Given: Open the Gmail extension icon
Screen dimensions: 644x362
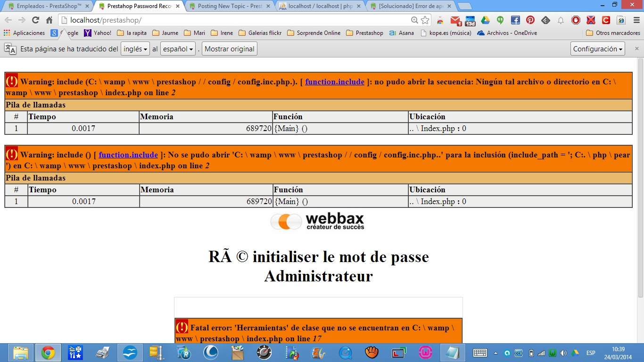Looking at the screenshot, I should click(455, 20).
